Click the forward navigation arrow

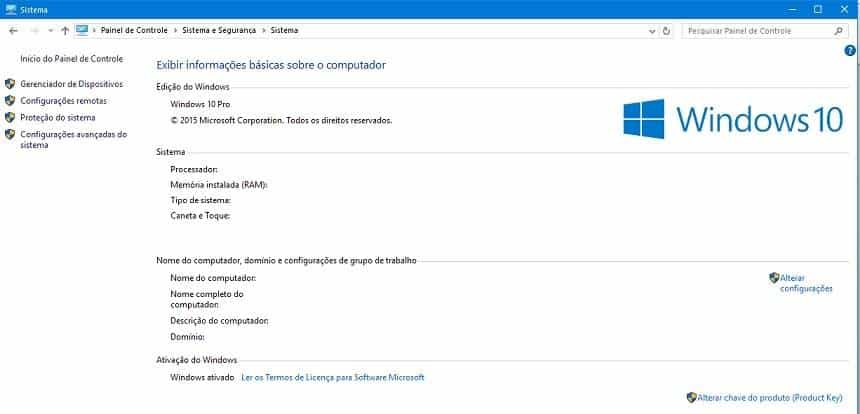click(32, 31)
